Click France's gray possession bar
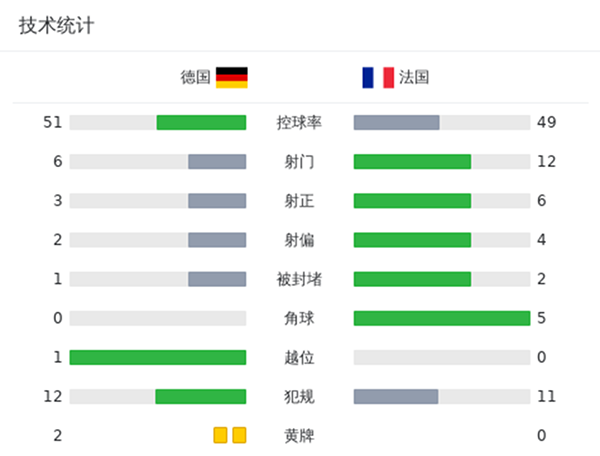This screenshot has height=456, width=600. point(396,122)
